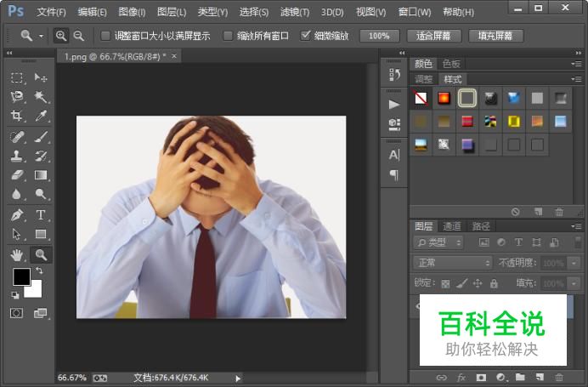Select the Eyedropper tool
This screenshot has width=588, height=387.
41,116
